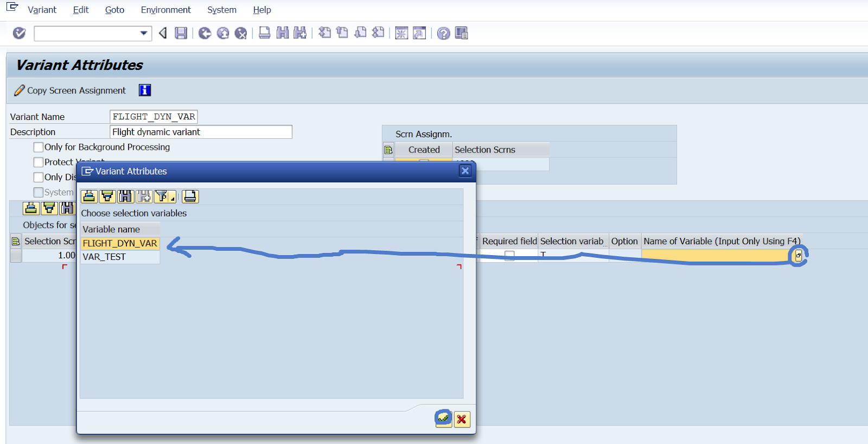Cancel the dialog with red X button
The width and height of the screenshot is (868, 444).
[462, 419]
